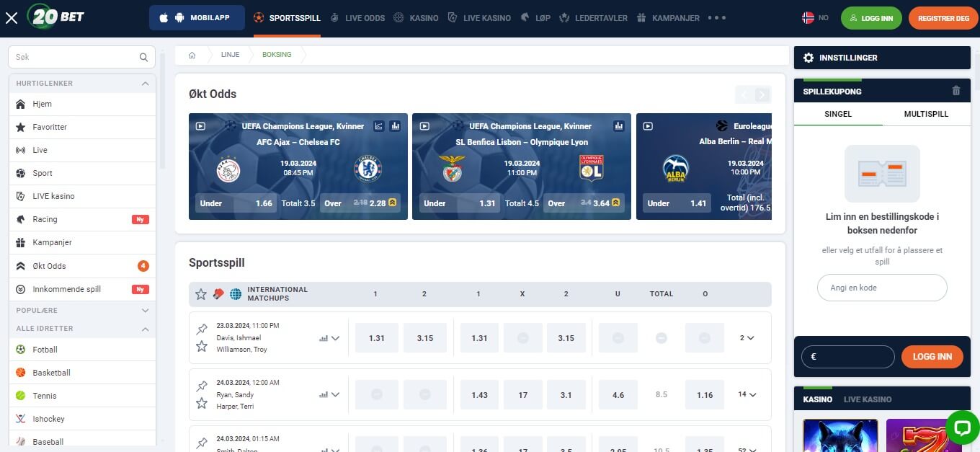The height and width of the screenshot is (452, 980).
Task: Pin the Ryan vs Harper match
Action: pos(202,386)
